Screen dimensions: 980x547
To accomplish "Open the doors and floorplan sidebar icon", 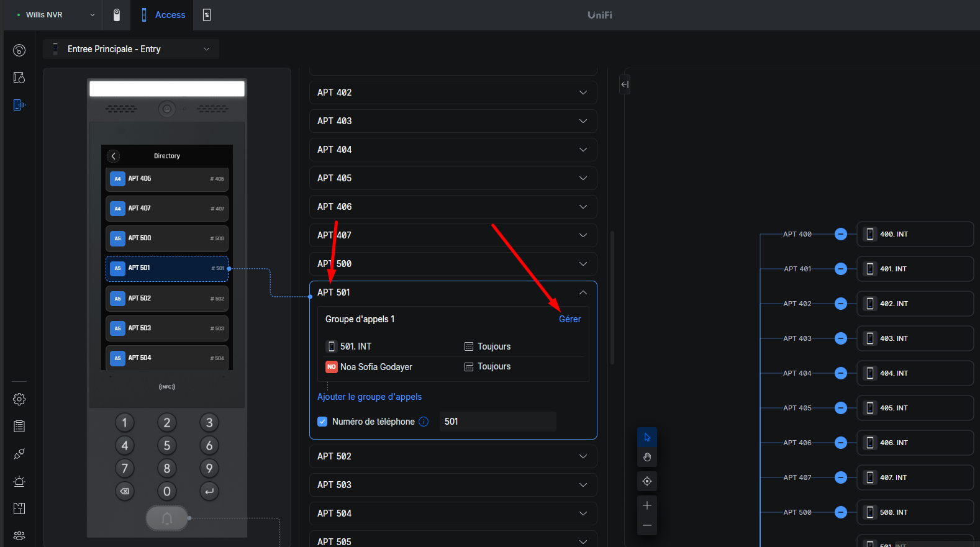I will 19,78.
